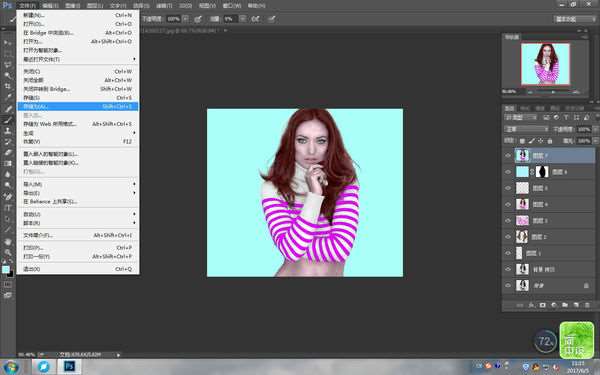Select the Crop tool
The image size is (600, 375).
pos(8,86)
